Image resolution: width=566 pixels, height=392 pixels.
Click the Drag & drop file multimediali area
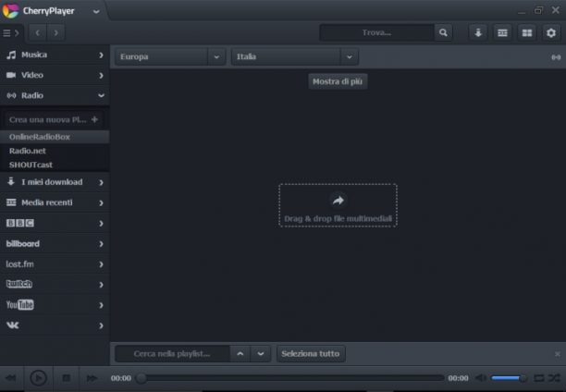(338, 205)
